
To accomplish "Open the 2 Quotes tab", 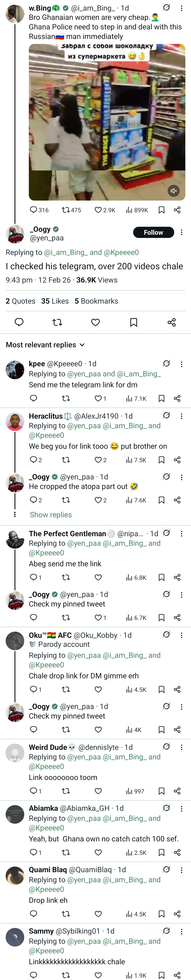I will [x=21, y=301].
